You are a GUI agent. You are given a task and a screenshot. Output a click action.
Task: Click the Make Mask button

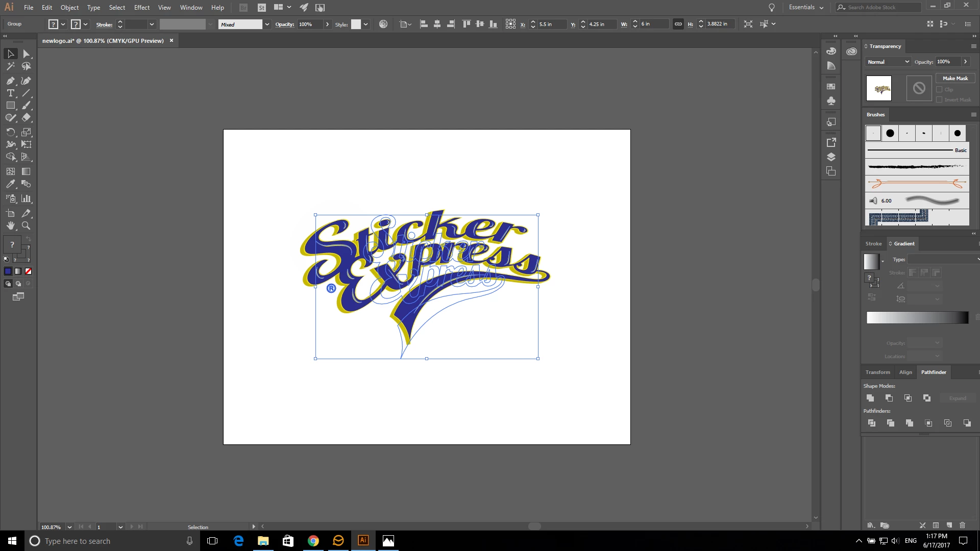click(955, 78)
